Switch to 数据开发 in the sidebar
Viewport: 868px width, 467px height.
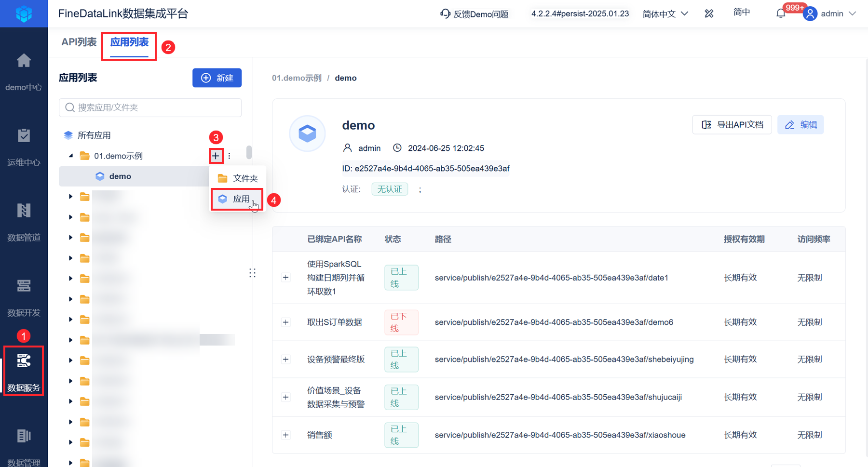(x=24, y=298)
